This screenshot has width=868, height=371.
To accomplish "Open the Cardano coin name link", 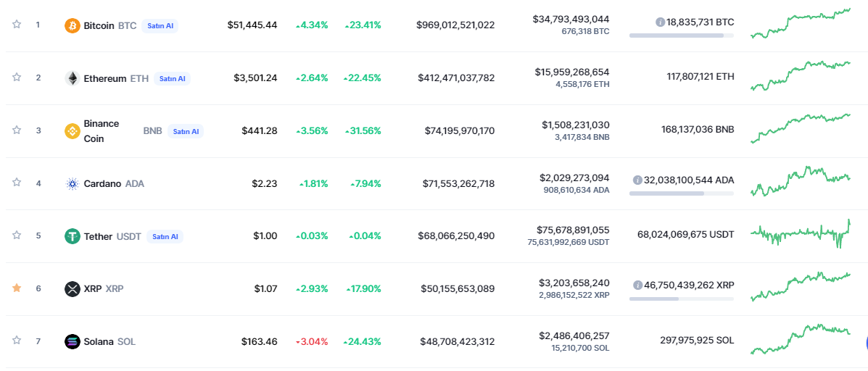I will pos(102,183).
